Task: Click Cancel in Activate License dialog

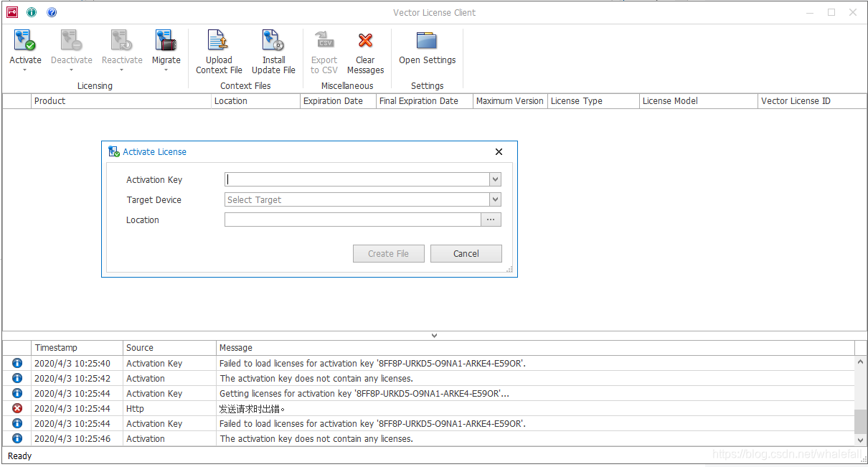Action: [x=466, y=253]
